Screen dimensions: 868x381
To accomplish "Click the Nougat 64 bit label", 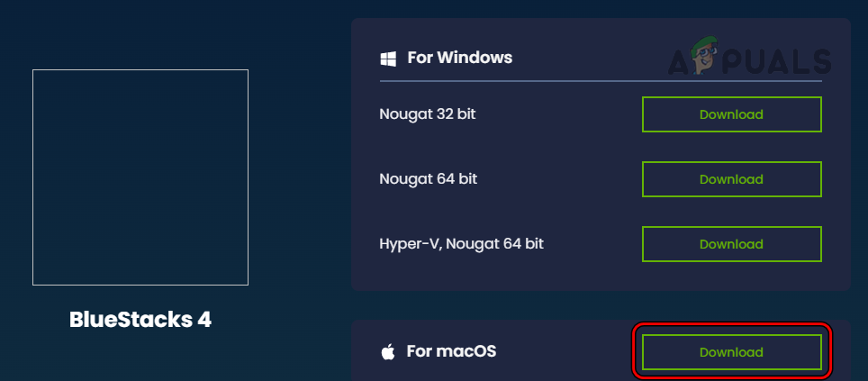I will coord(429,179).
